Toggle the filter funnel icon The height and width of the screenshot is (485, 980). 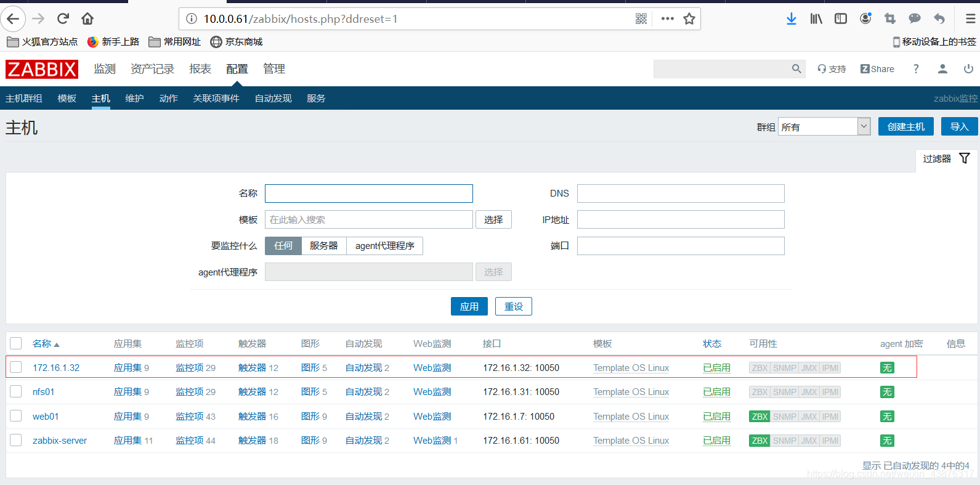965,158
